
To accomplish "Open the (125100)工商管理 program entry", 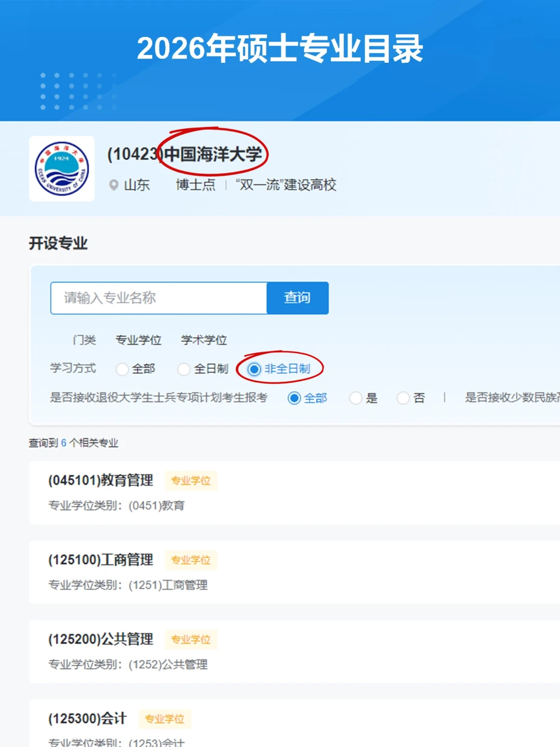I will (x=101, y=560).
